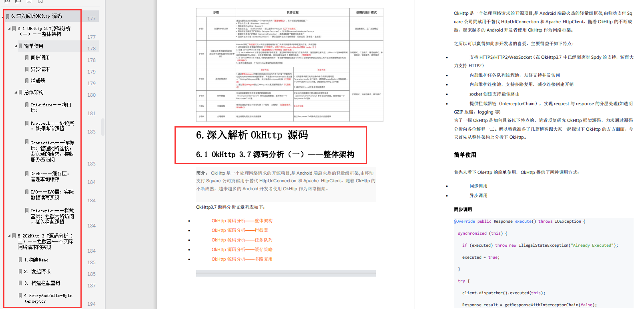Follow link 'OkHttp 源码分析——任务队列'

tap(242, 240)
